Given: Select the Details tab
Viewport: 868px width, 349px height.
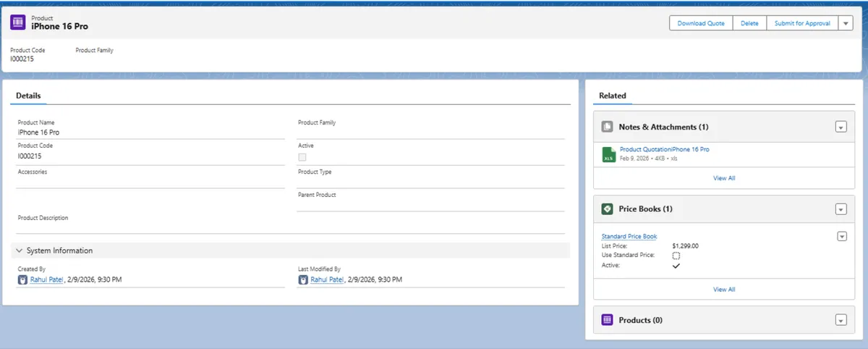Looking at the screenshot, I should [28, 96].
